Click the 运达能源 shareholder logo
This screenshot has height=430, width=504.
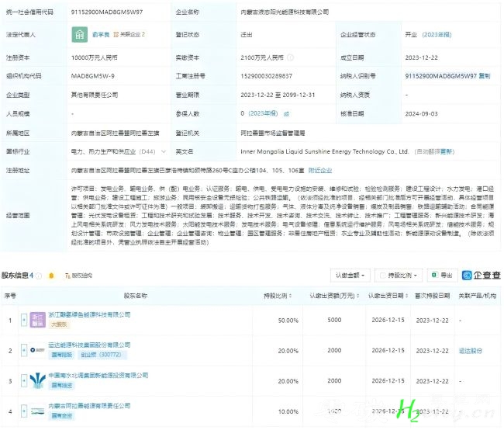coord(38,350)
